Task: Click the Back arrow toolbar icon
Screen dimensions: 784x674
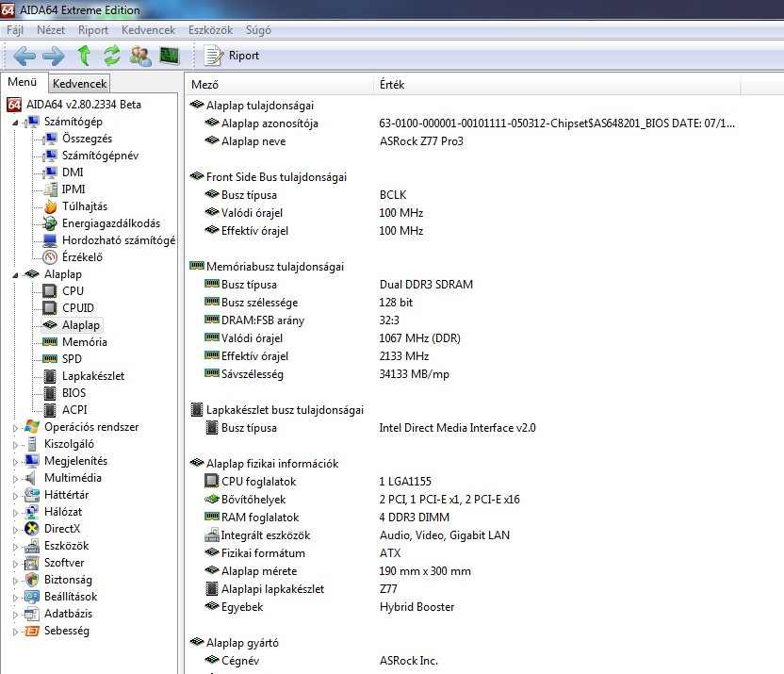Action: point(24,56)
